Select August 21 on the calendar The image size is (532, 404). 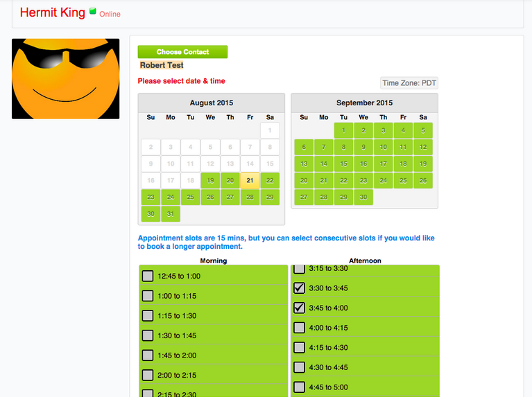(250, 180)
